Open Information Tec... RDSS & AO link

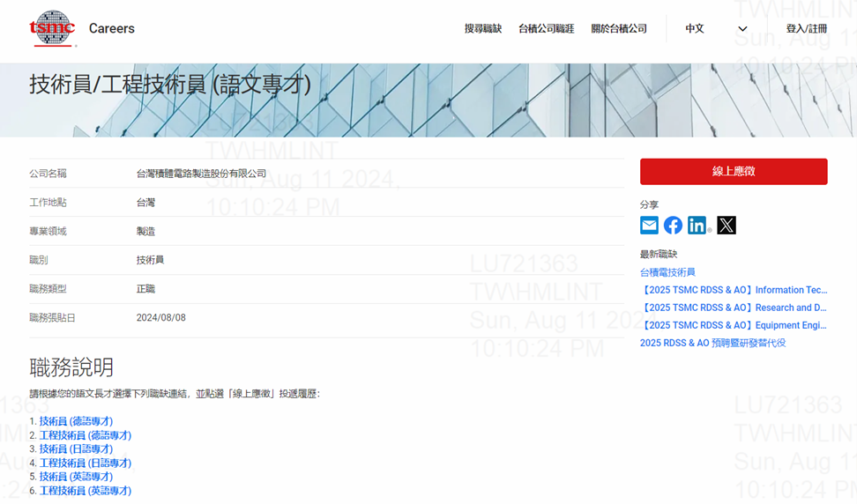[734, 290]
